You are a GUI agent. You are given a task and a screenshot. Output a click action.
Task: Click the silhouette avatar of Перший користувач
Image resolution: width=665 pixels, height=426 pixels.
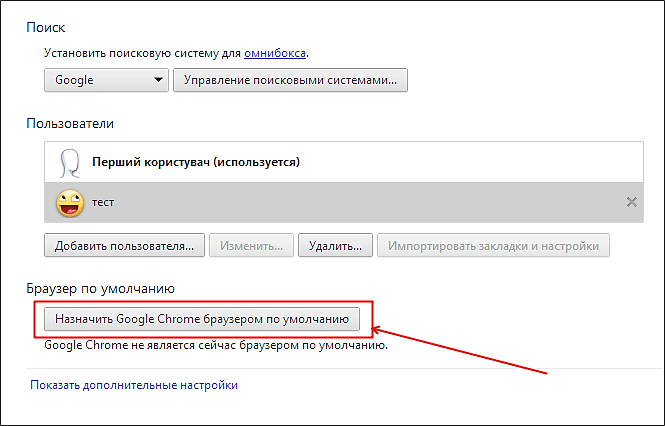(x=70, y=163)
